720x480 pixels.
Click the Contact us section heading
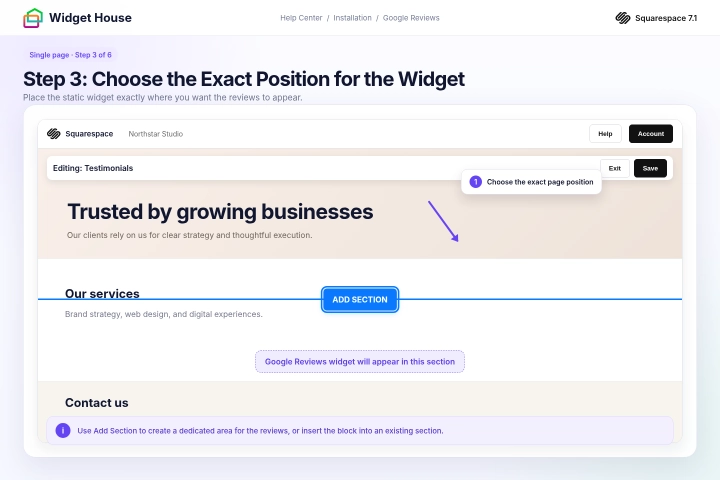coord(97,403)
